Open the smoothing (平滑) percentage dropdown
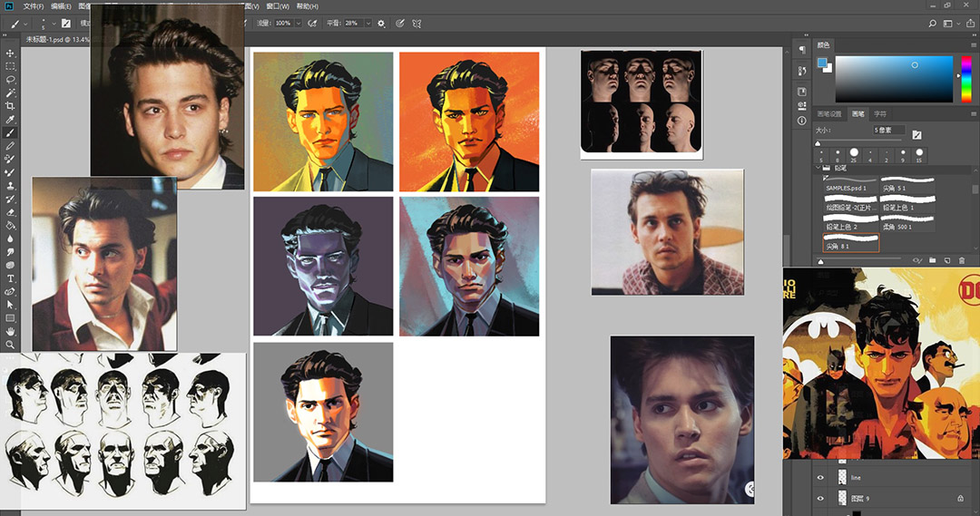Screen dimensions: 980x516 pos(367,23)
